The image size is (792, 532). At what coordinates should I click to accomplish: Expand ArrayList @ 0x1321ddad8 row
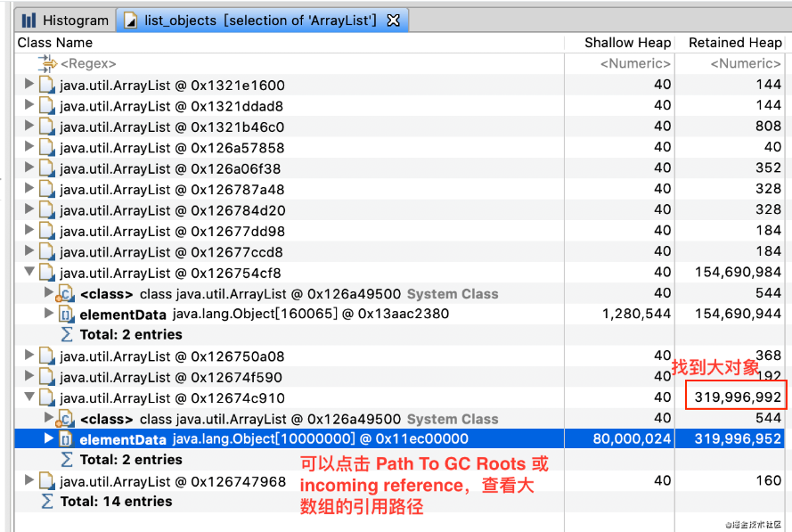click(29, 105)
